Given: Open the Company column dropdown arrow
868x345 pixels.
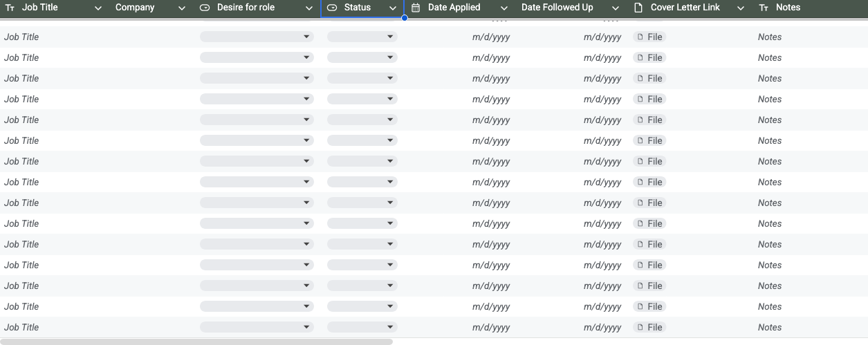Looking at the screenshot, I should point(182,8).
